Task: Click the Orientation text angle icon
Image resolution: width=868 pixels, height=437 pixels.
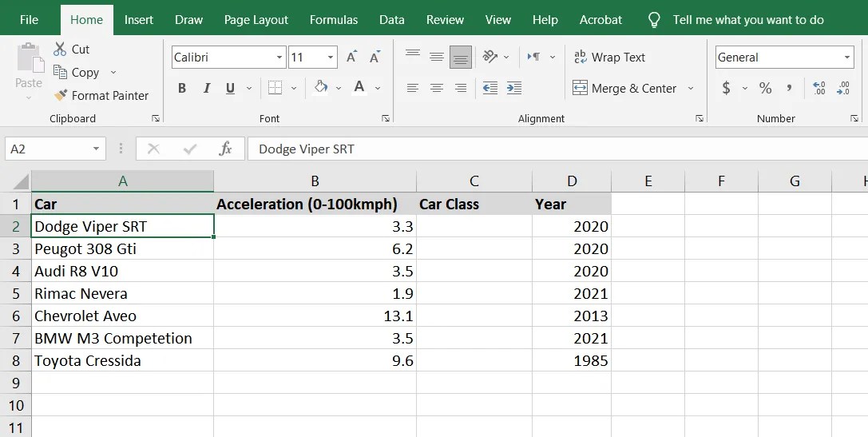Action: 490,57
